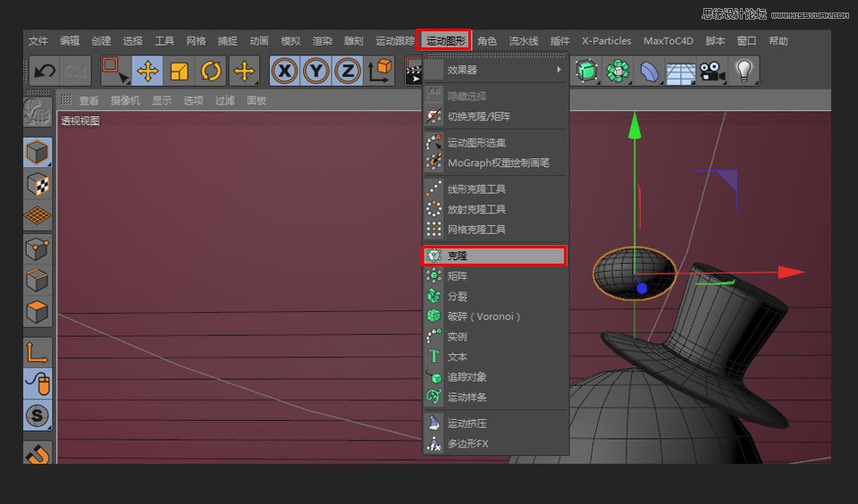Select the Scale tool
858x504 pixels.
tap(180, 71)
